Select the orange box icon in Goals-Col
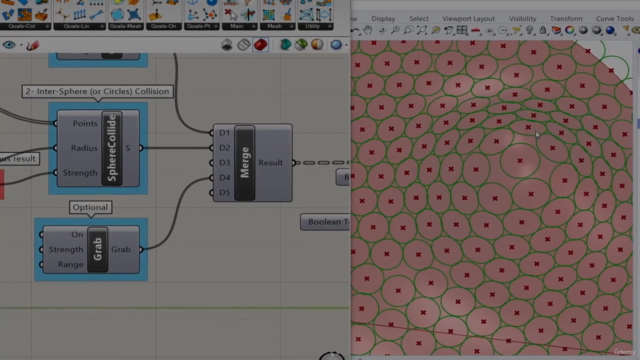Image resolution: width=640 pixels, height=360 pixels. point(41,15)
